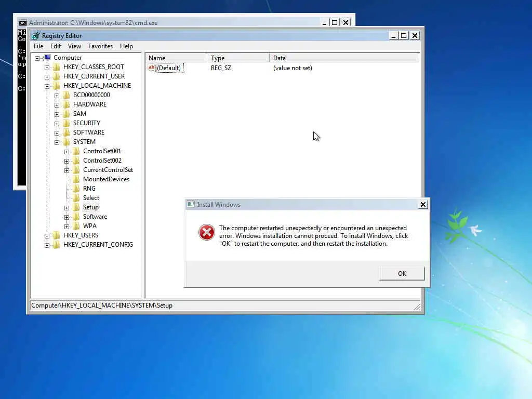Image resolution: width=532 pixels, height=399 pixels.
Task: Expand the SECURITY key
Action: (x=57, y=124)
